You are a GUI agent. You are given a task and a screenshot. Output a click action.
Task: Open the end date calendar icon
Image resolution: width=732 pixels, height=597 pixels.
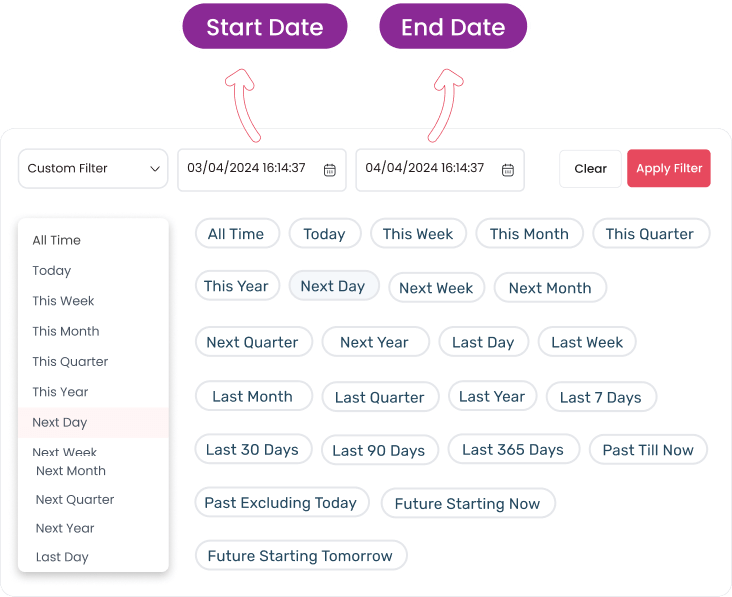click(508, 170)
